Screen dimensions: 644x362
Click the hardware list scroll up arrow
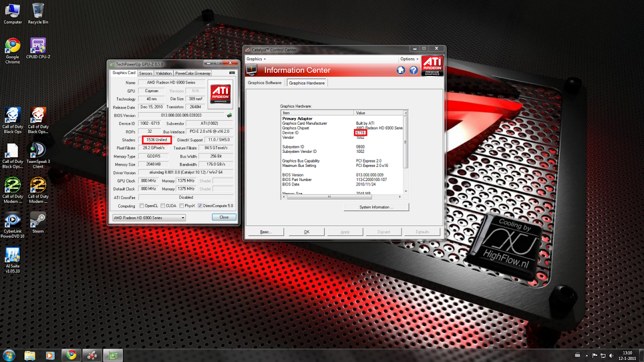406,113
